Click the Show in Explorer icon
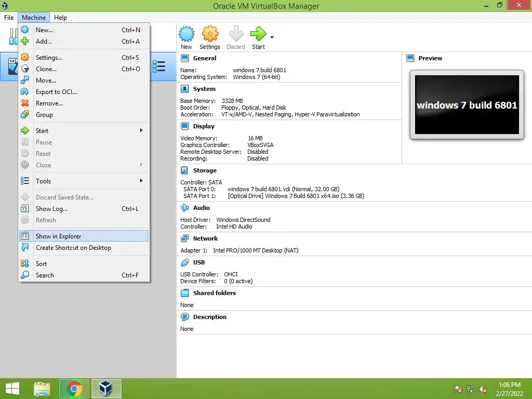The width and height of the screenshot is (532, 399). click(x=25, y=236)
